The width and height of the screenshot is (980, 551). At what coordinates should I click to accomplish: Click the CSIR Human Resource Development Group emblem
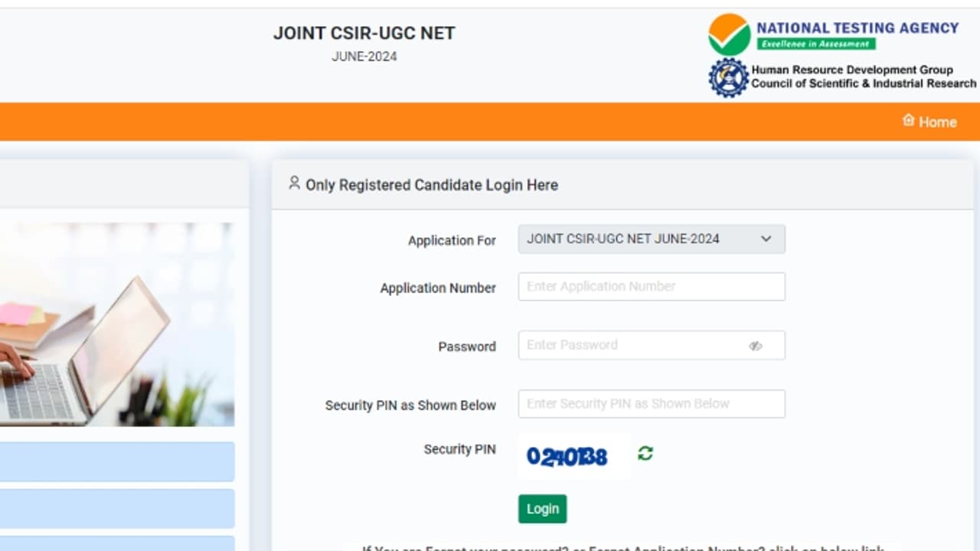tap(727, 77)
